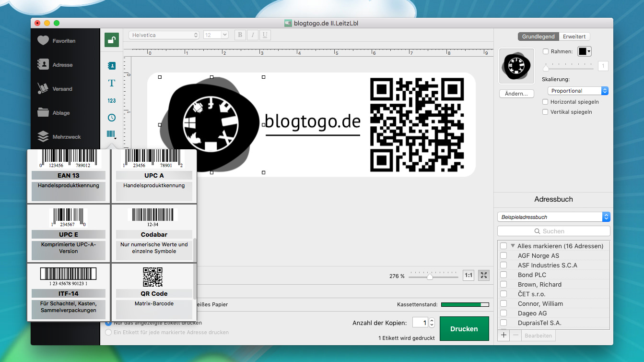Choose EAN 13 barcode type
The width and height of the screenshot is (644, 362).
(x=69, y=176)
